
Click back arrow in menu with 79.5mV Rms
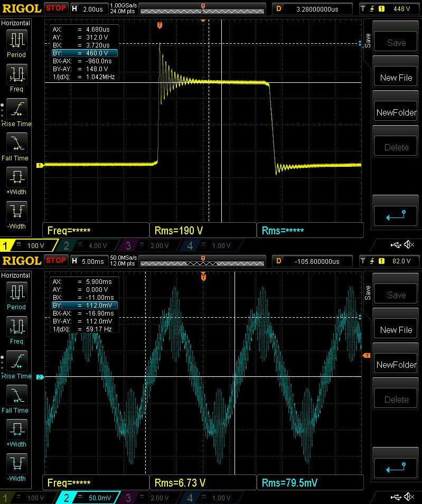click(x=396, y=468)
